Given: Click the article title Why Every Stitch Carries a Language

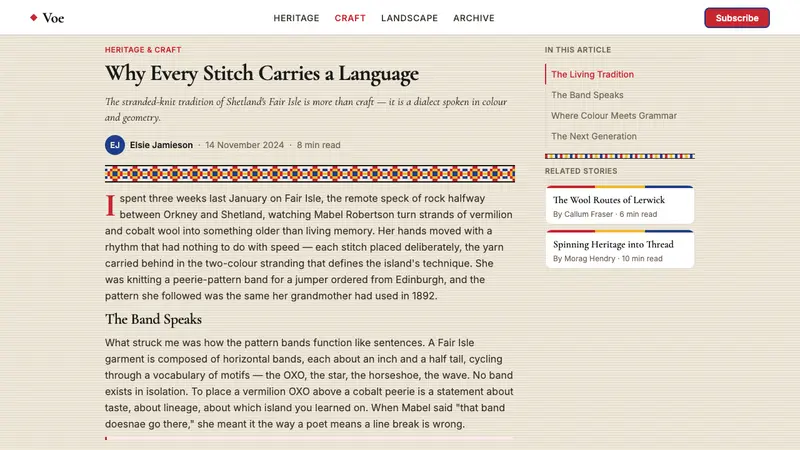Looking at the screenshot, I should click(262, 74).
